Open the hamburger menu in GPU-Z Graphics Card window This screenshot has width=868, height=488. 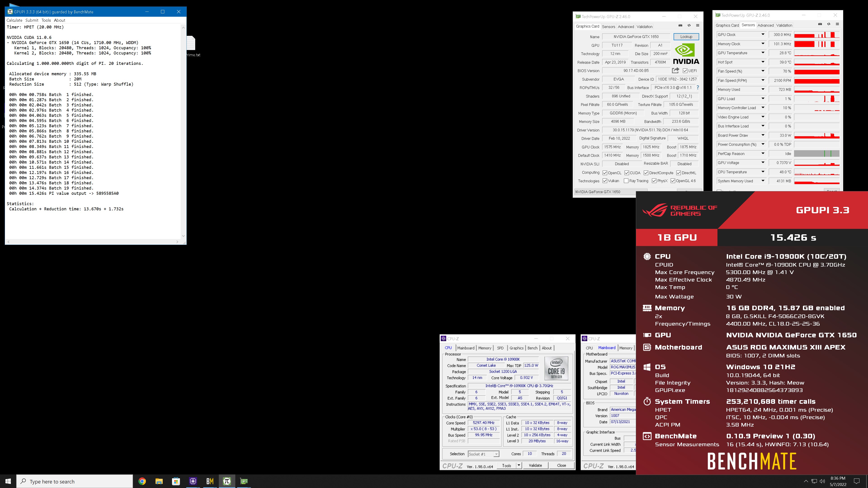tap(698, 26)
